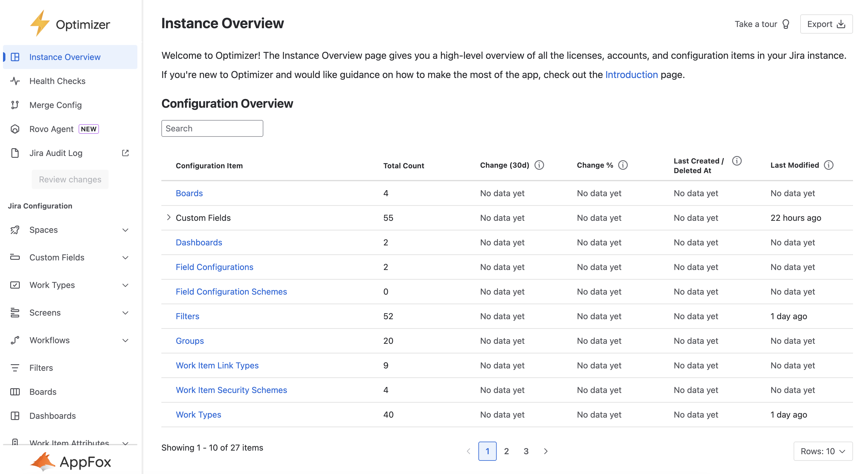
Task: Click the Export button
Action: tap(826, 24)
